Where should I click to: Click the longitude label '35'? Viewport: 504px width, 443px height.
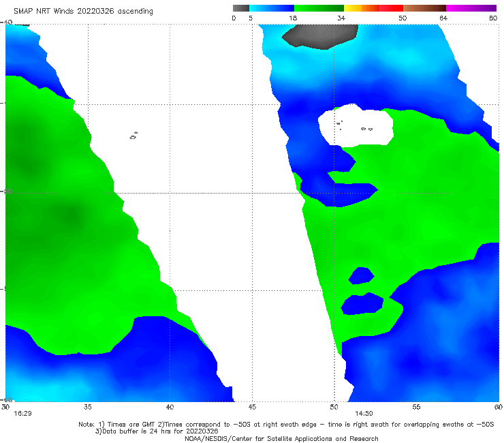coord(87,407)
